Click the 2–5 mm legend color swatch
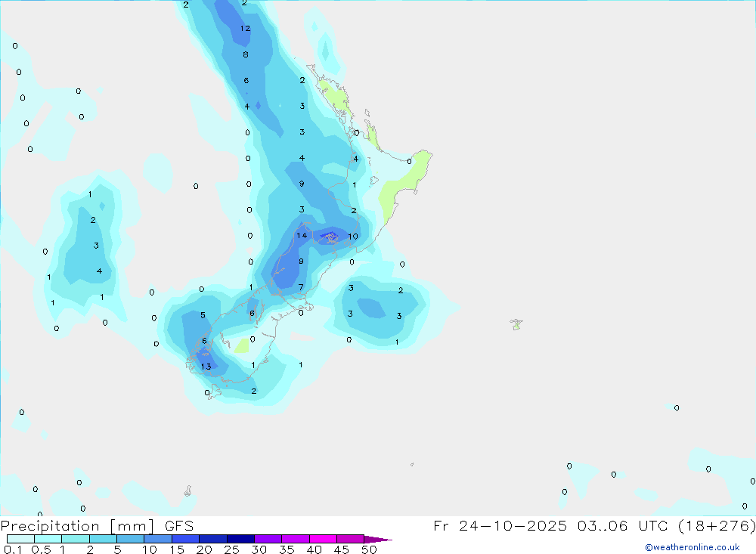The width and height of the screenshot is (756, 554). [103, 539]
